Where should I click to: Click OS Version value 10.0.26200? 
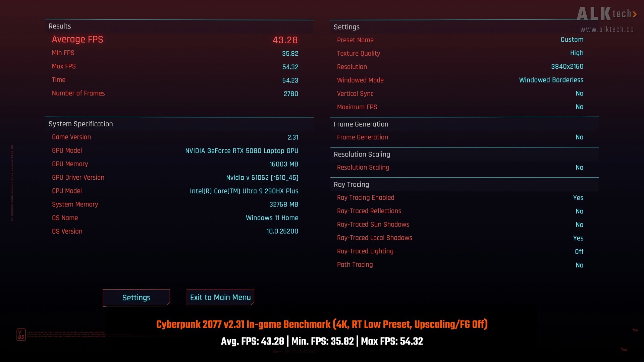(x=282, y=231)
